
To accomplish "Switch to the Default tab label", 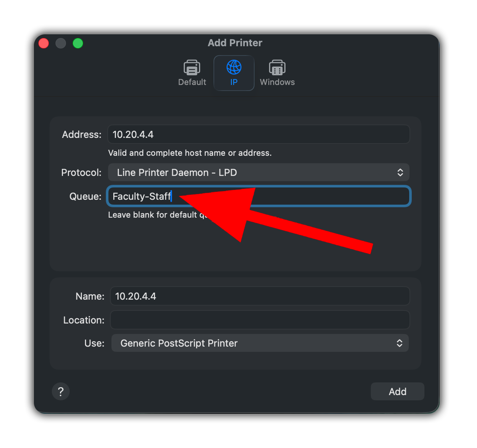I will (192, 82).
